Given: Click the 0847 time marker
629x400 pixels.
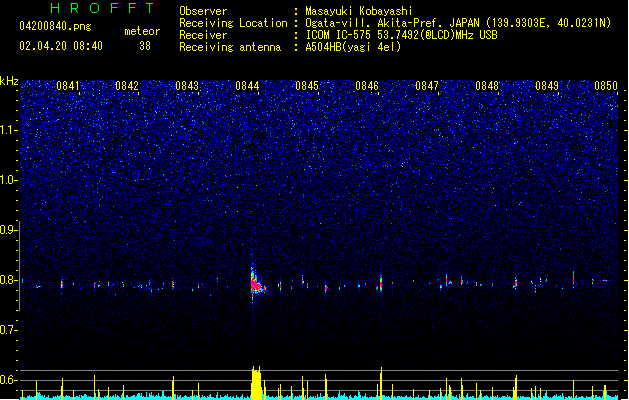Looking at the screenshot, I should coord(427,86).
